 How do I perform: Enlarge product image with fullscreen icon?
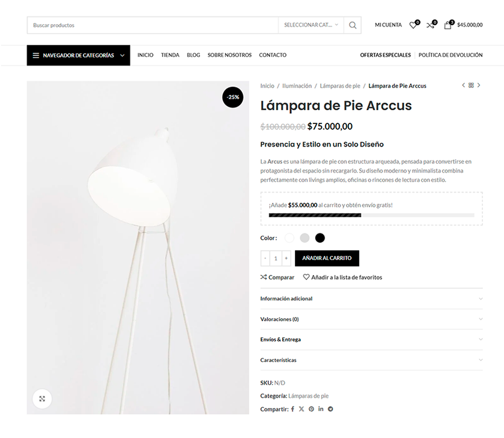click(42, 399)
